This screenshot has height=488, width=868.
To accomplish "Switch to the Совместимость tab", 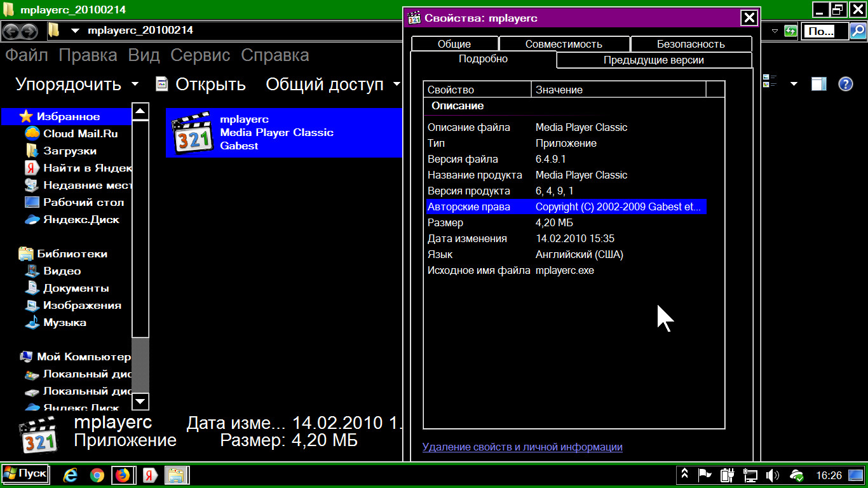I will pos(564,44).
